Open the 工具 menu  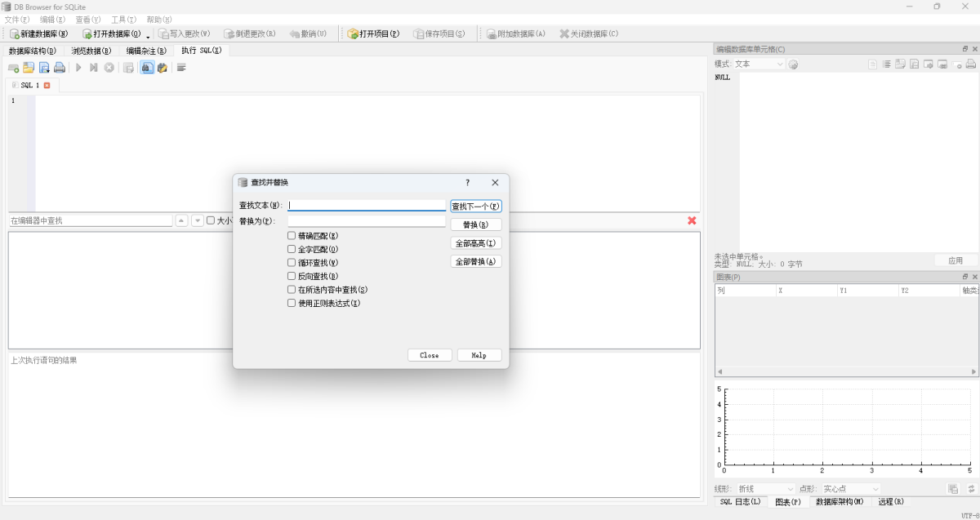[x=123, y=19]
